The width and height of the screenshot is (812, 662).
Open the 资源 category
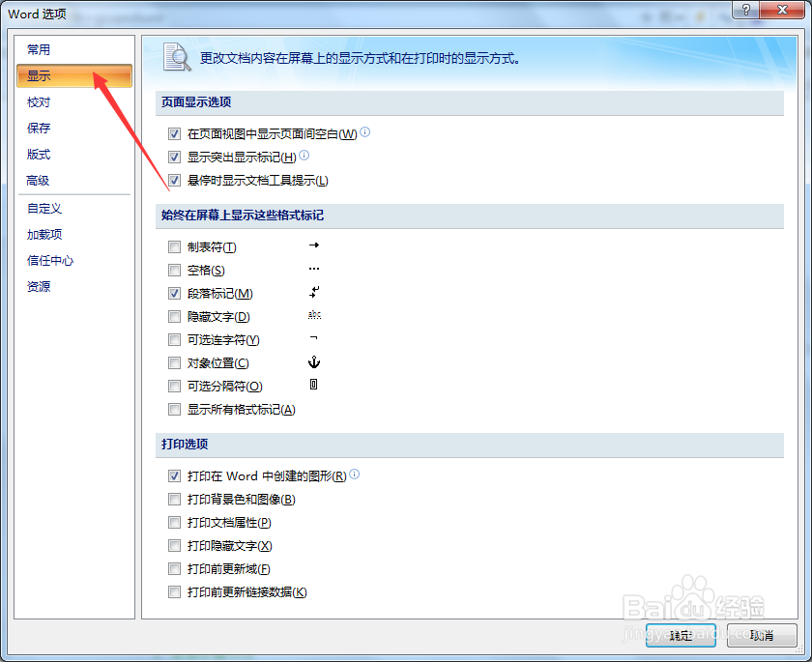pyautogui.click(x=74, y=286)
